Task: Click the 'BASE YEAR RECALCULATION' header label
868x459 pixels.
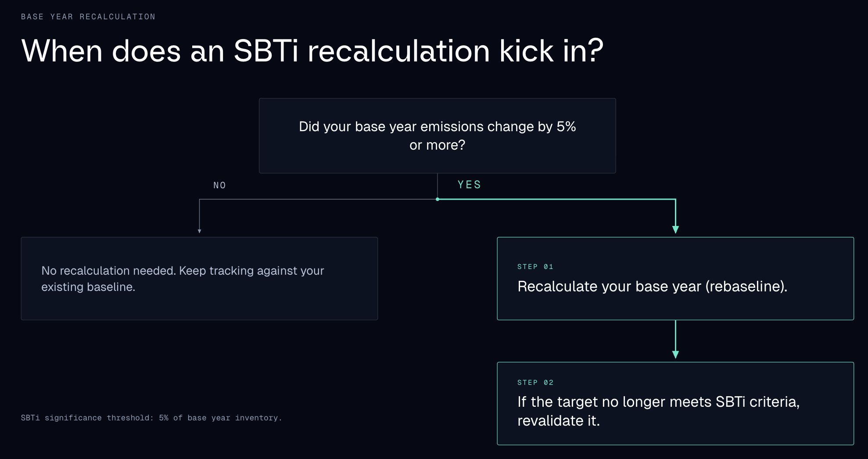Action: tap(88, 17)
